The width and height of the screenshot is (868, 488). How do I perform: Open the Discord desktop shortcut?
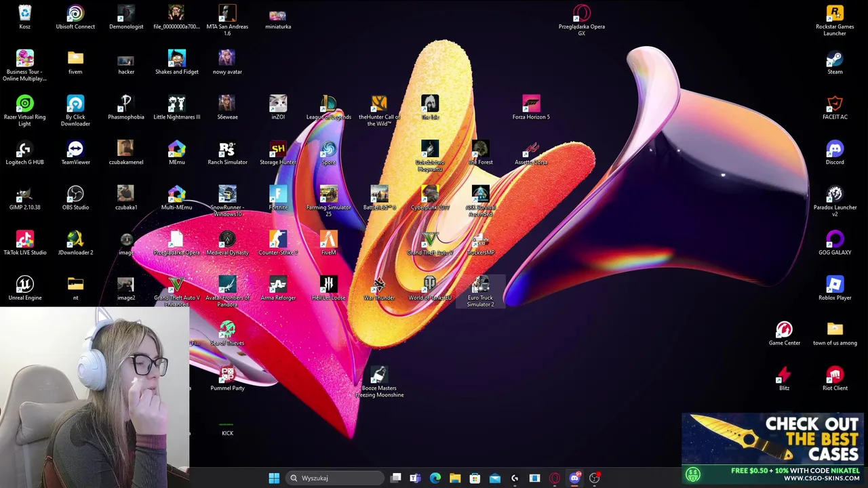click(835, 153)
